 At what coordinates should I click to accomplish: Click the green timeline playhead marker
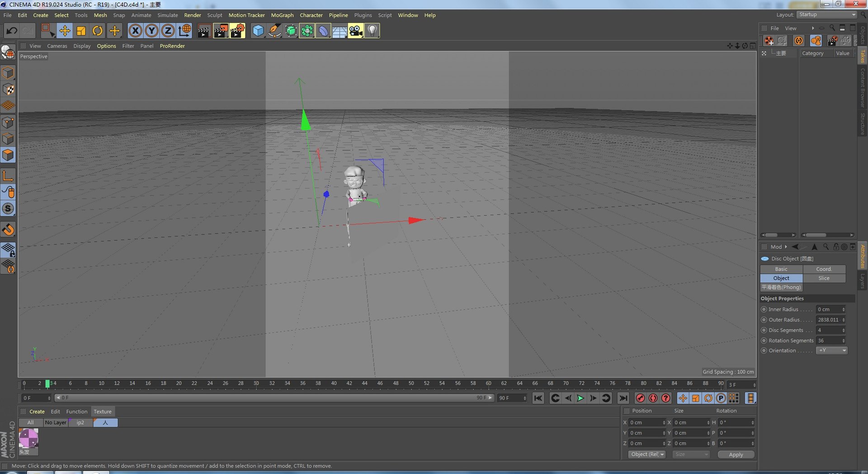tap(47, 384)
